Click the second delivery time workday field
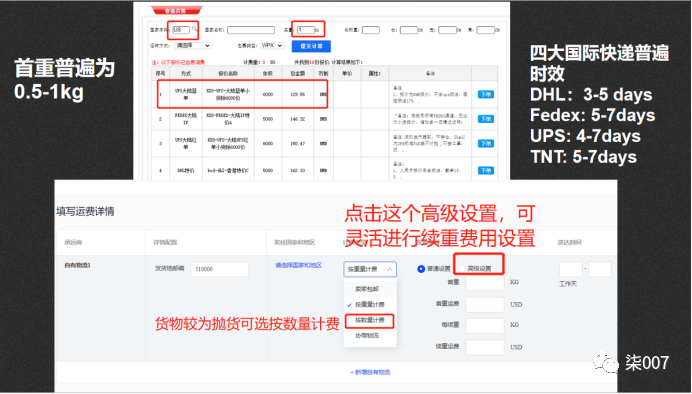The width and height of the screenshot is (692, 394). [x=599, y=269]
